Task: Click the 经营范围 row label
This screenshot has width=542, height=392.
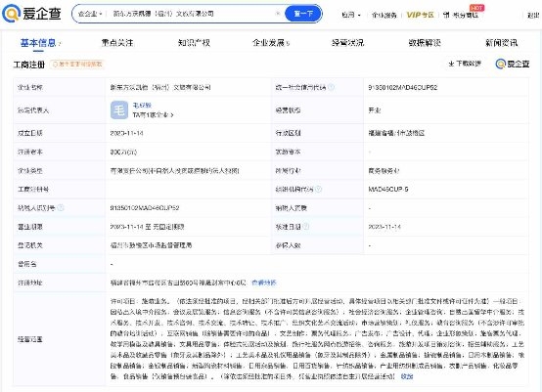Action: point(30,339)
